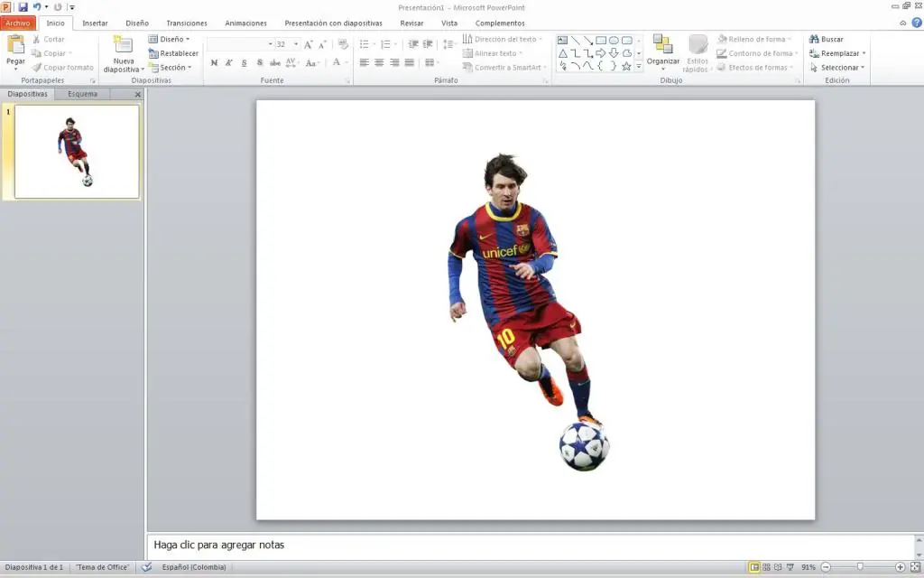
Task: Click the Undo arrow icon
Action: (x=37, y=7)
